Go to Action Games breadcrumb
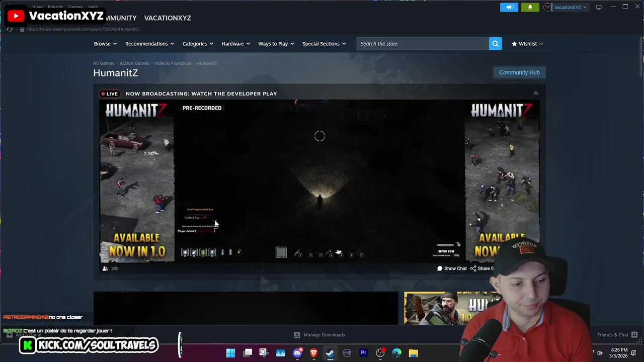The image size is (644, 362). tap(134, 63)
